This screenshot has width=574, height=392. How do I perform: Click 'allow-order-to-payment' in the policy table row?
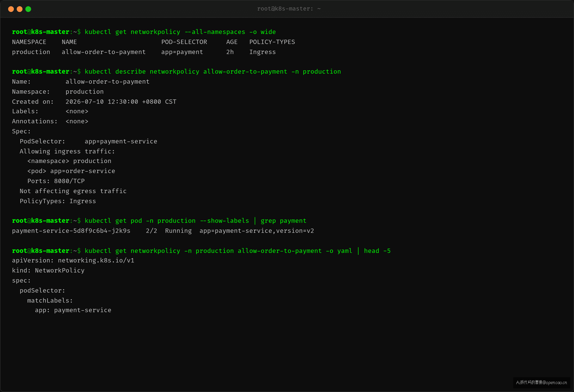pyautogui.click(x=104, y=52)
